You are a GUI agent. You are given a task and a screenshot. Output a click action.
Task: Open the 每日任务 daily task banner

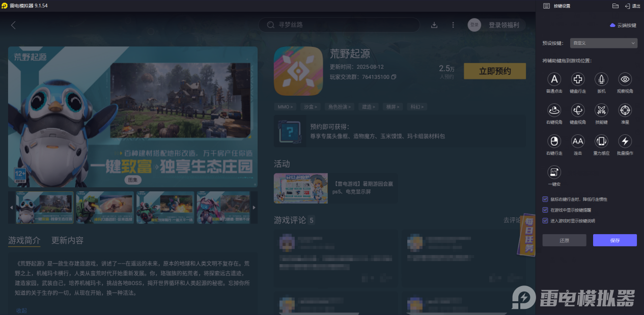point(528,235)
